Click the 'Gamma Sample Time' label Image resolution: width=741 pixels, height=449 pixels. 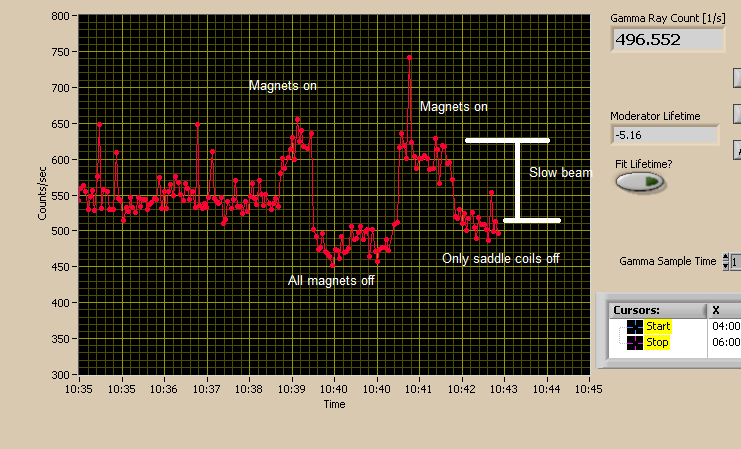668,261
